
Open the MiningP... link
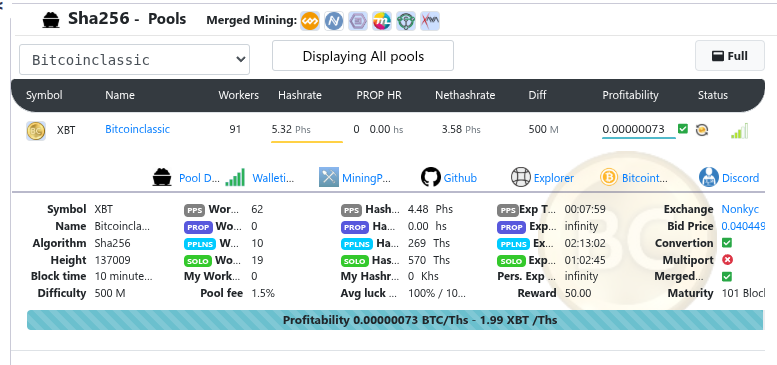(367, 178)
